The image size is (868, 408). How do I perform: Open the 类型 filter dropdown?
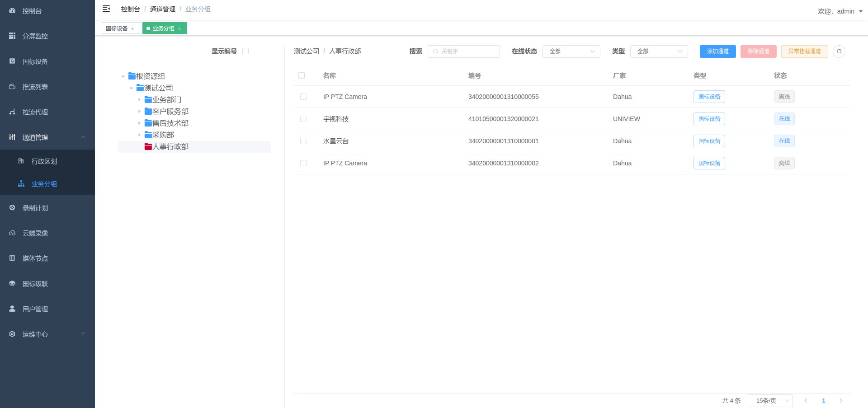(x=659, y=52)
